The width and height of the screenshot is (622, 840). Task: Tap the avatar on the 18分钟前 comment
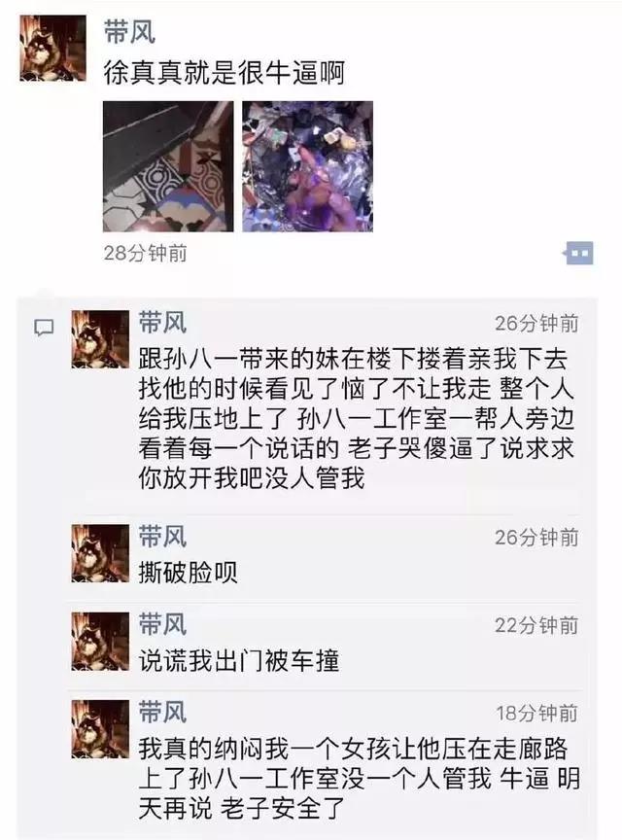click(x=101, y=728)
